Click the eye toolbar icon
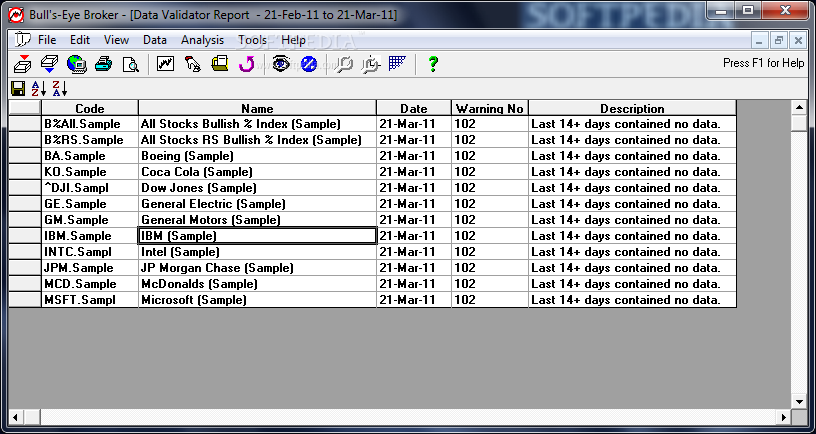816x434 pixels. pos(281,64)
